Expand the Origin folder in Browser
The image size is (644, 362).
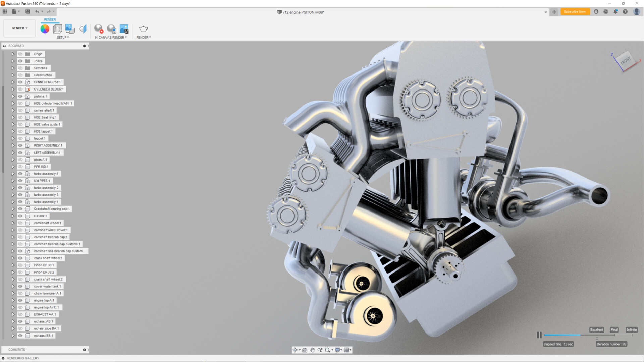13,54
